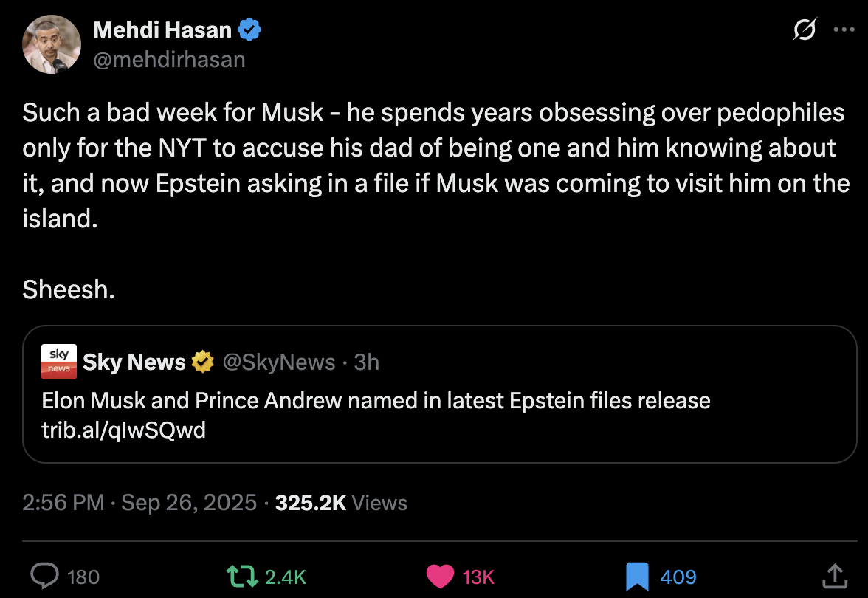868x598 pixels.
Task: Click the reply speech bubble icon
Action: [x=44, y=576]
